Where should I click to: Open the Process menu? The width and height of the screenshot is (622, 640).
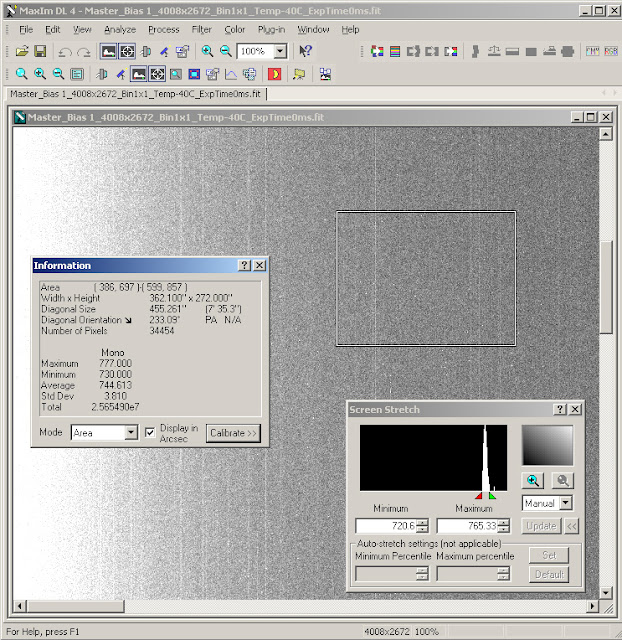pyautogui.click(x=164, y=29)
